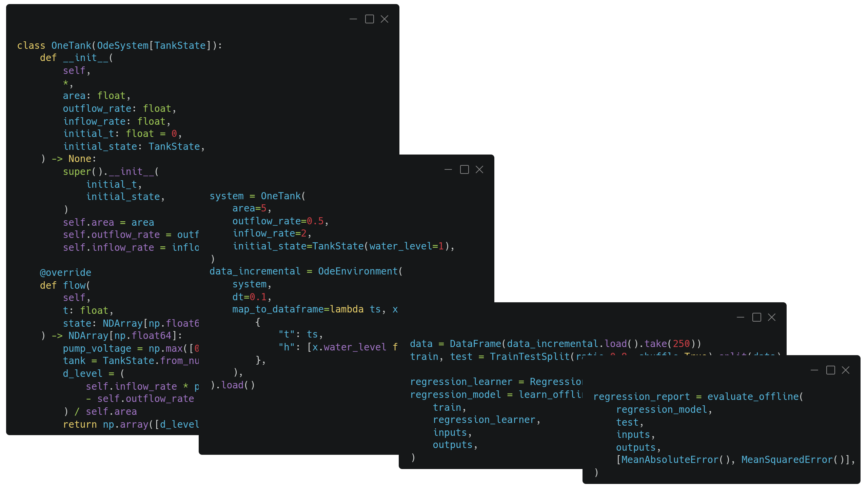
Task: Click the MeanAbsoluteError() text
Action: [675, 459]
